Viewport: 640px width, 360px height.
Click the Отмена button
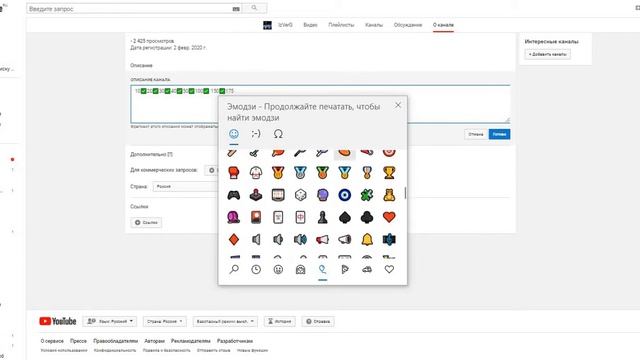tap(476, 134)
